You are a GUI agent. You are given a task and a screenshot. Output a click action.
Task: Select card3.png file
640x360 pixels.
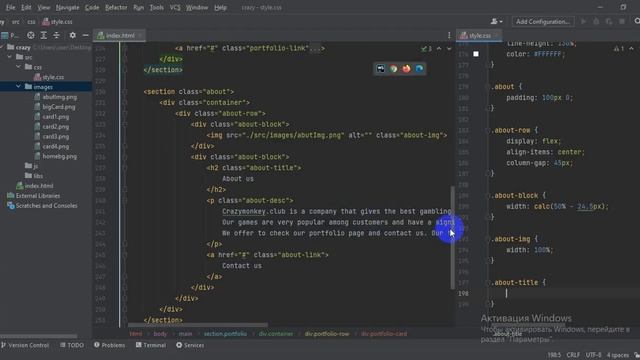coord(51,136)
